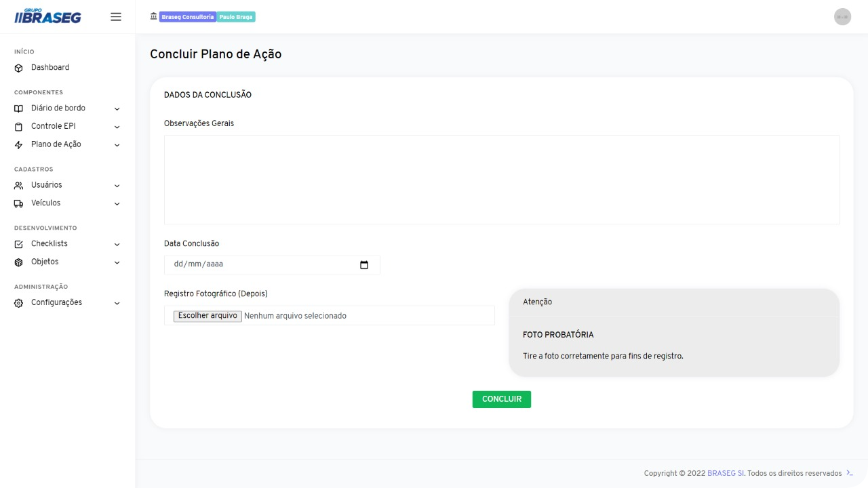Image resolution: width=868 pixels, height=488 pixels.
Task: Click the Usuários people icon
Action: click(x=18, y=186)
